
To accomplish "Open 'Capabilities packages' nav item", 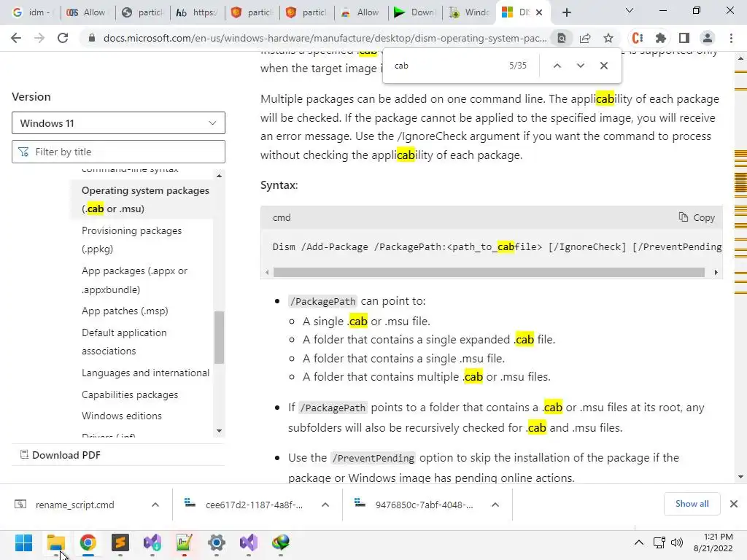I will [130, 394].
